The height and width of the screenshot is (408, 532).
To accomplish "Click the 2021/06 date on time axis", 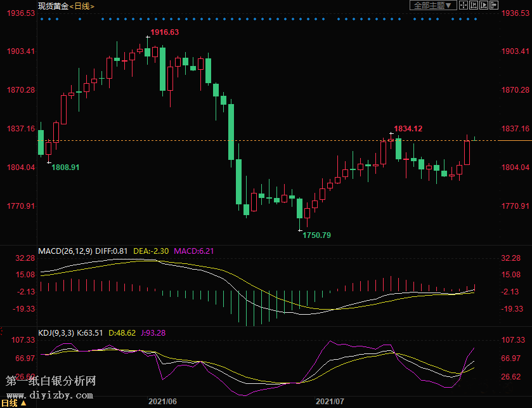I will click(x=162, y=402).
